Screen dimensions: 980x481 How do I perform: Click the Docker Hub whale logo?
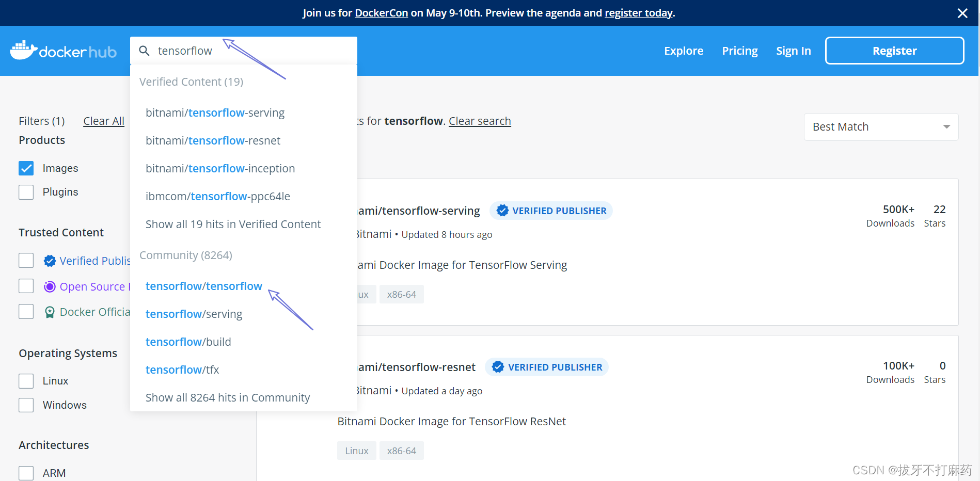(24, 51)
